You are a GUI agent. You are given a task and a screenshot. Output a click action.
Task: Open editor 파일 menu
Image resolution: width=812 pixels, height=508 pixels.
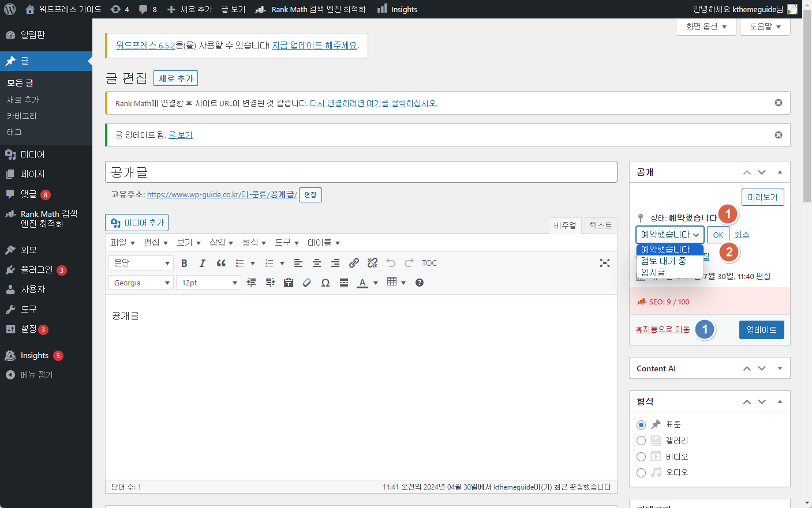[122, 243]
